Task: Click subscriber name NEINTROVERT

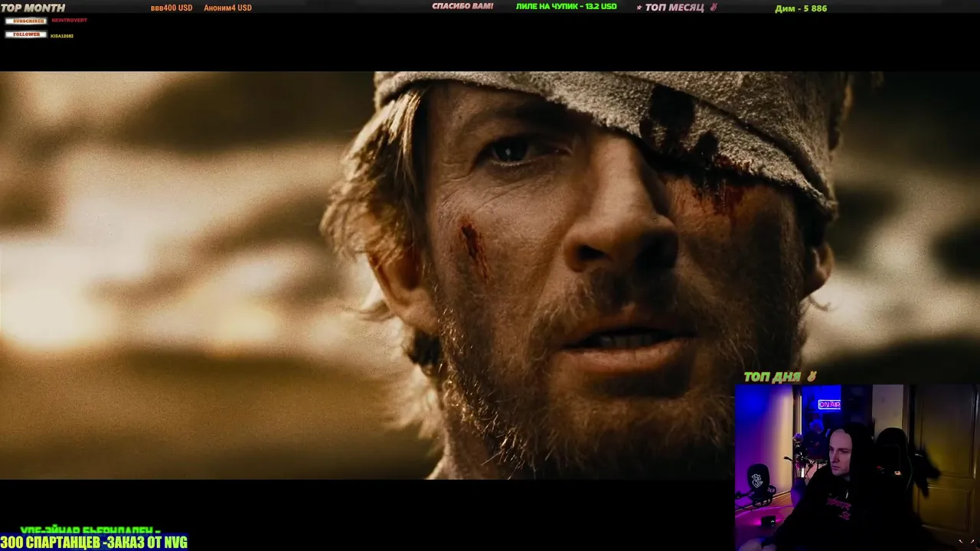Action: click(x=69, y=21)
